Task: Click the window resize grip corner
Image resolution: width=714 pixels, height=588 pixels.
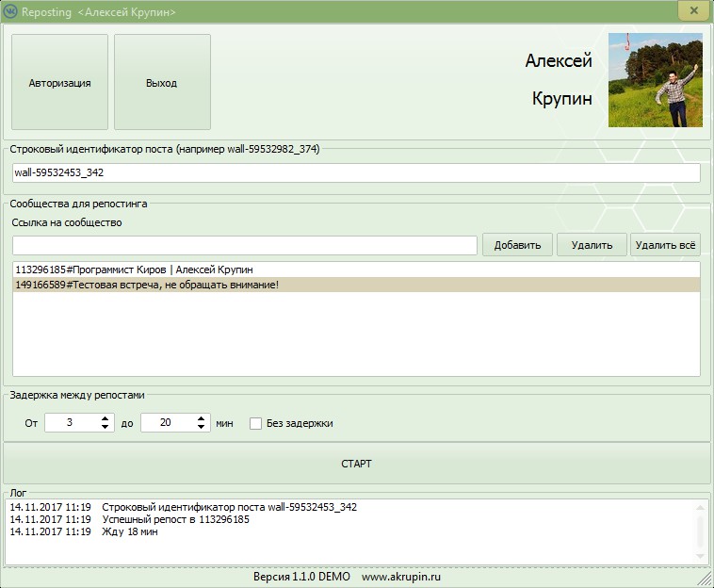Action: pyautogui.click(x=705, y=579)
